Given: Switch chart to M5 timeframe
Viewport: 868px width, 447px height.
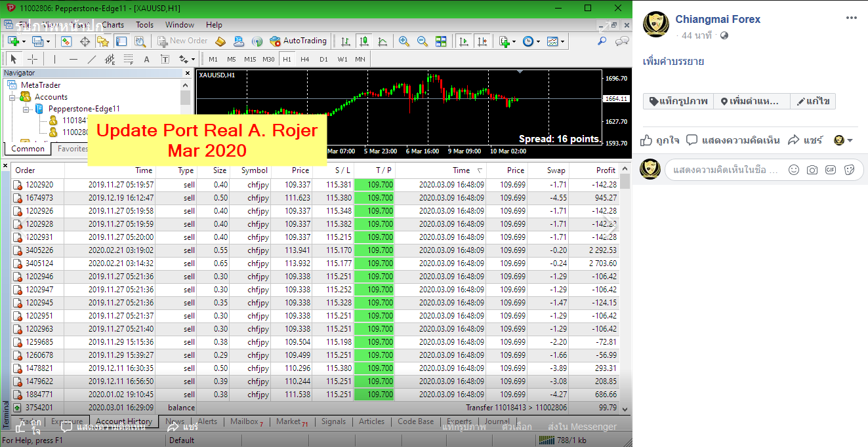Looking at the screenshot, I should point(231,59).
